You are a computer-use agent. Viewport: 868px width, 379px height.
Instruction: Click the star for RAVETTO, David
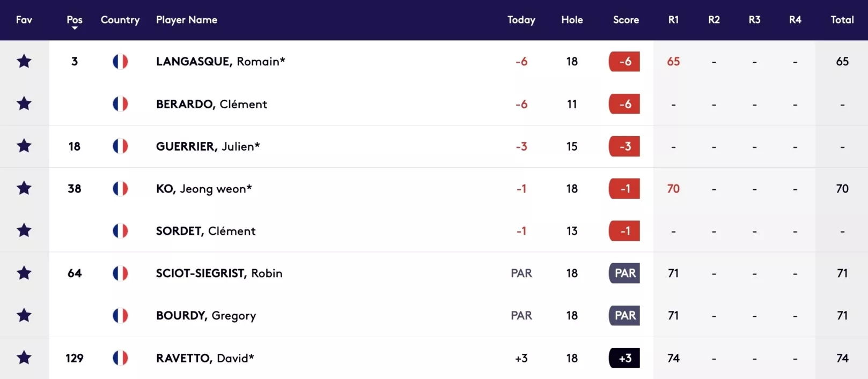[24, 358]
